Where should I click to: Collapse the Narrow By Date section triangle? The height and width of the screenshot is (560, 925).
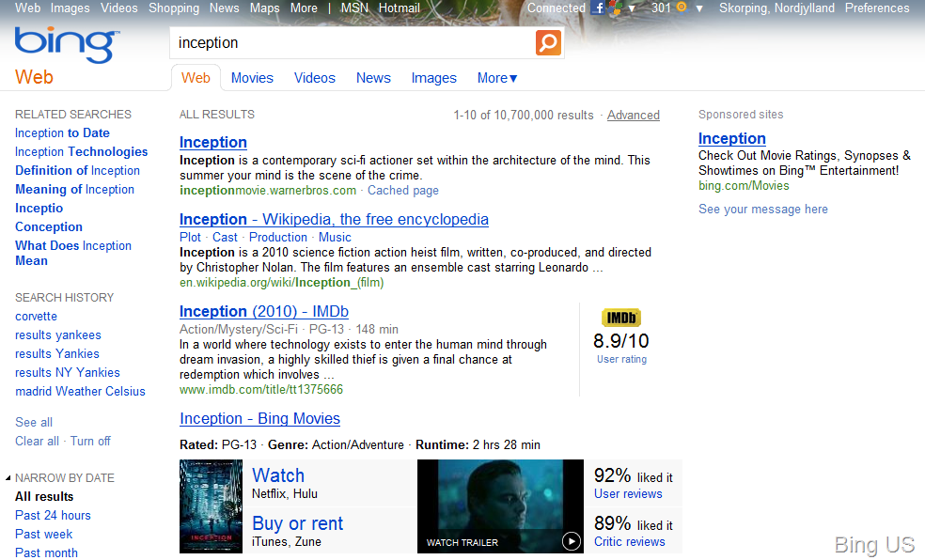8,478
